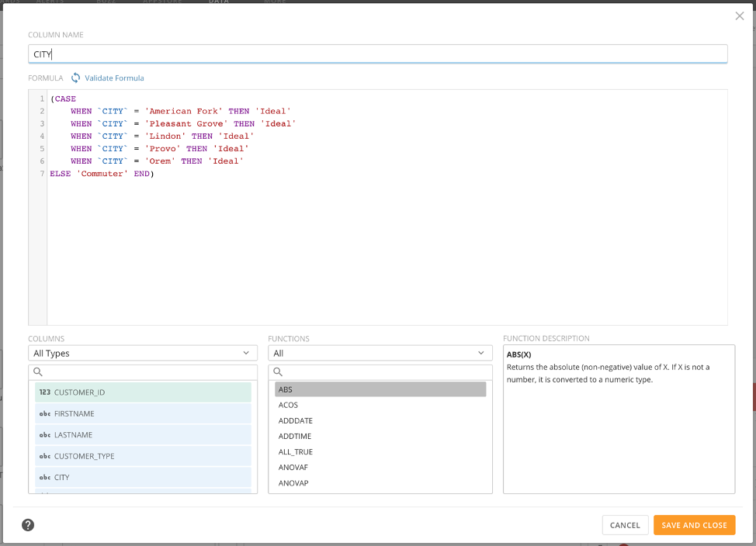756x546 pixels.
Task: Select the CUSTOMER_TYPE column
Action: click(x=143, y=456)
